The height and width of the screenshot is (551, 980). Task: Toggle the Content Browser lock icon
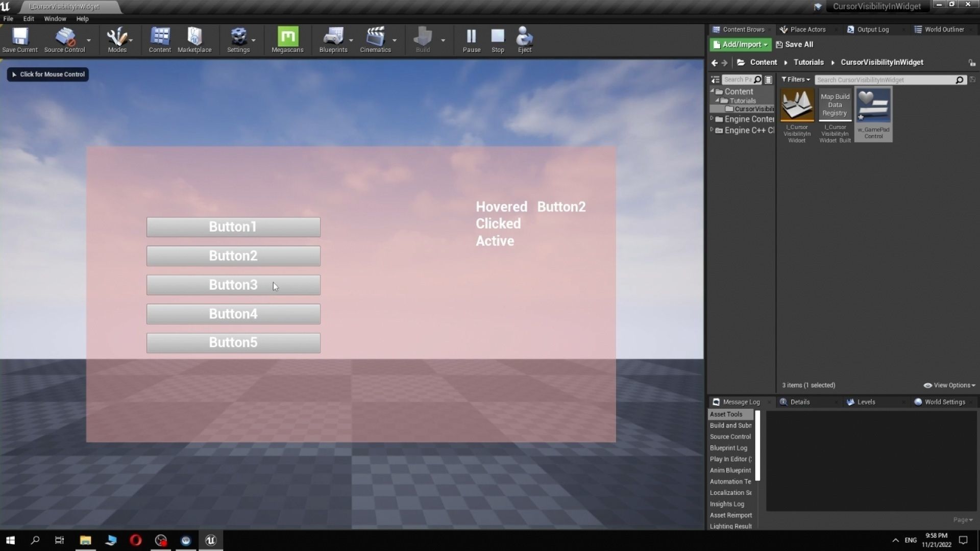972,63
